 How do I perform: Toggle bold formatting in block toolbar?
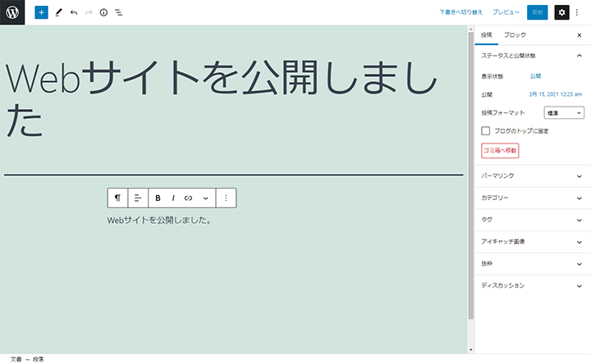pyautogui.click(x=158, y=198)
